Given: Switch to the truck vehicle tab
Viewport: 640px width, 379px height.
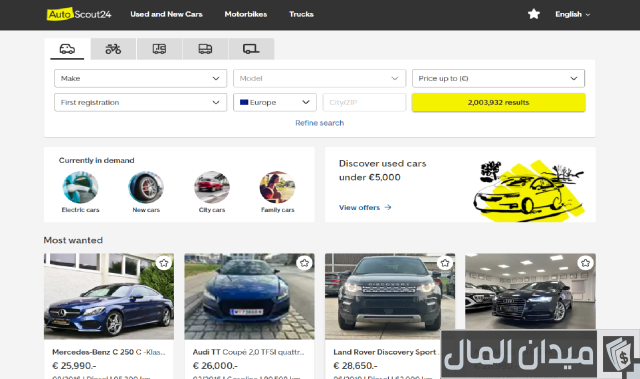Looking at the screenshot, I should [x=205, y=49].
